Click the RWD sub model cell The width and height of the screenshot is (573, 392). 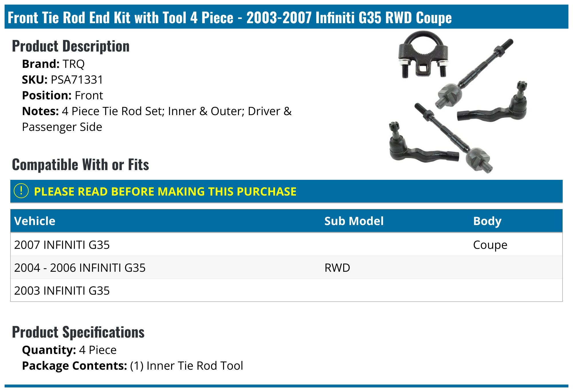click(x=337, y=268)
